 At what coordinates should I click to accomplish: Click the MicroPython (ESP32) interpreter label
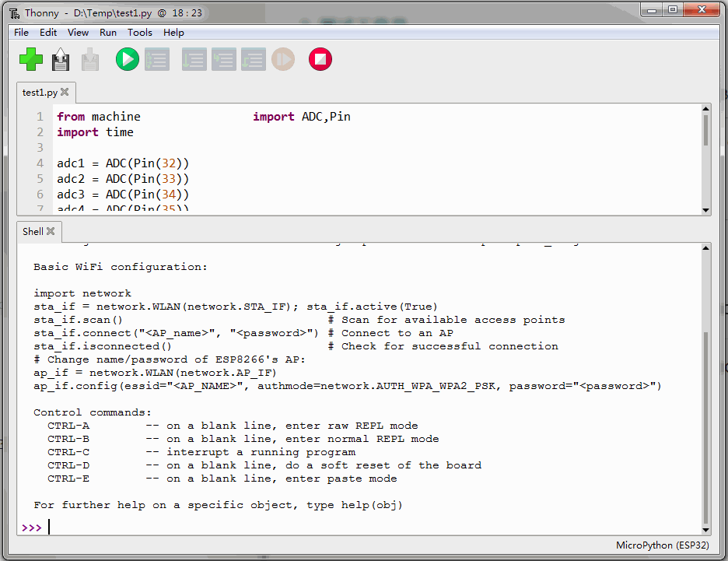click(x=663, y=545)
